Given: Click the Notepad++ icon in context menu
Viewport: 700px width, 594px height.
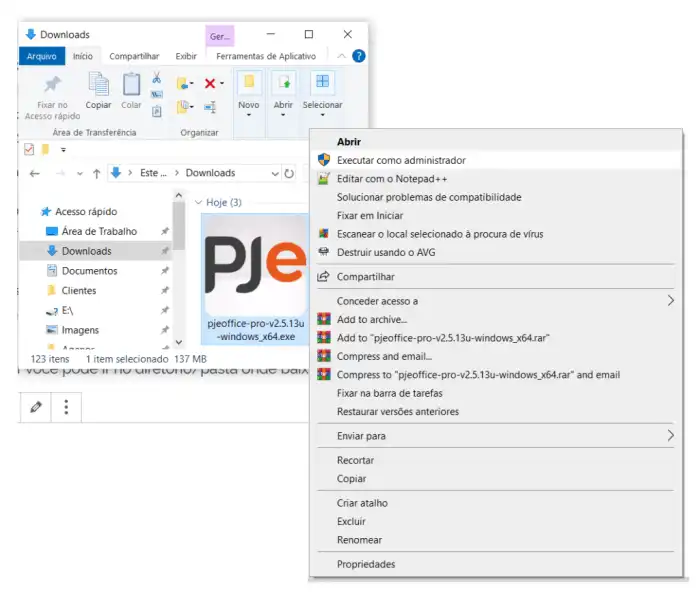Looking at the screenshot, I should pyautogui.click(x=324, y=179).
